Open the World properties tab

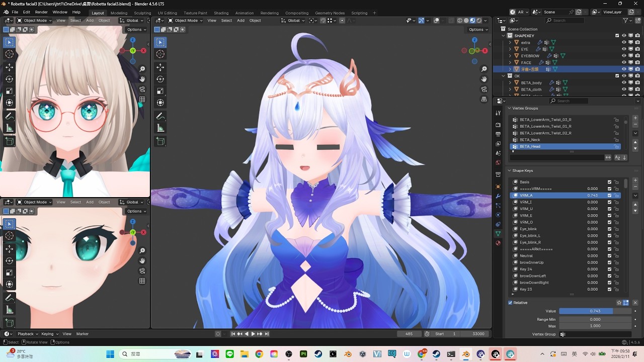[x=498, y=162]
